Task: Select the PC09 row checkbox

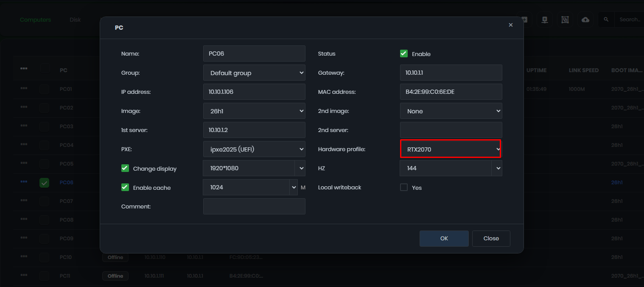Action: (x=45, y=239)
